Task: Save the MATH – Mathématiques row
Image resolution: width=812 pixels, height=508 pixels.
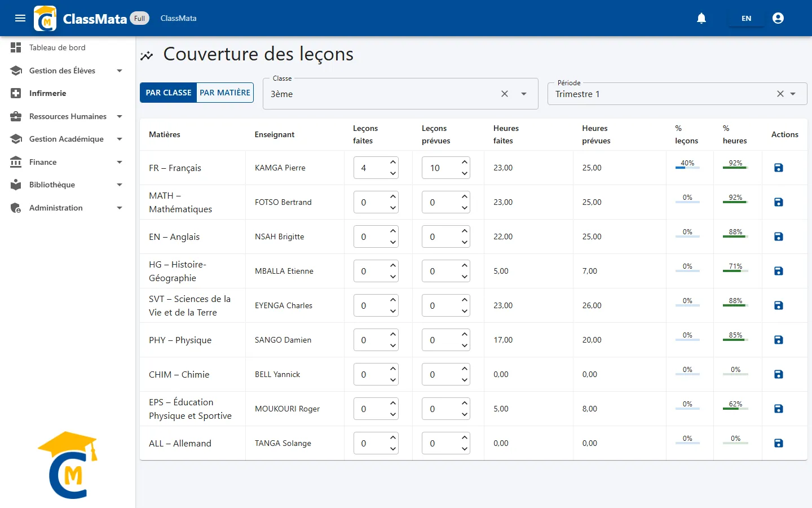Action: pos(779,202)
